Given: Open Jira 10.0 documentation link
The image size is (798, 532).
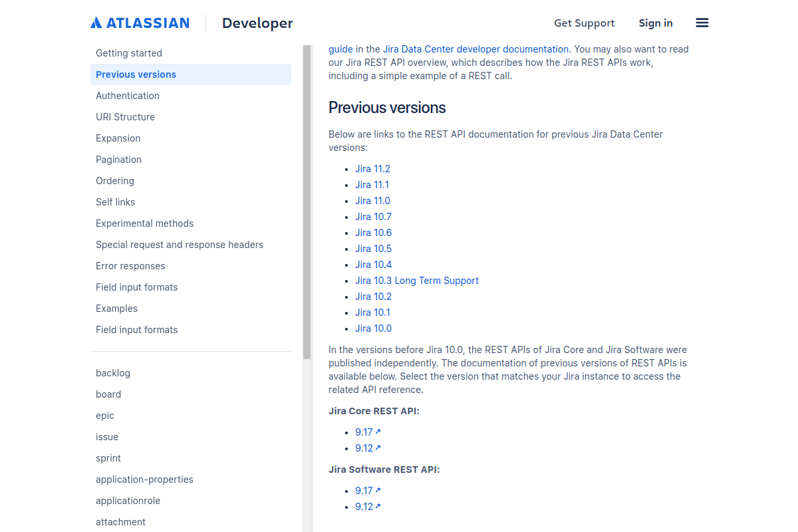Looking at the screenshot, I should tap(373, 329).
